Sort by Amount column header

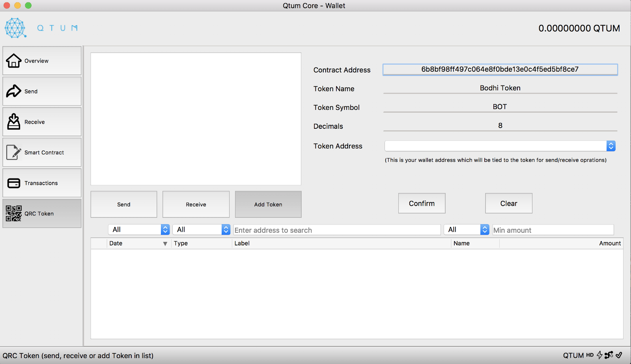point(561,243)
